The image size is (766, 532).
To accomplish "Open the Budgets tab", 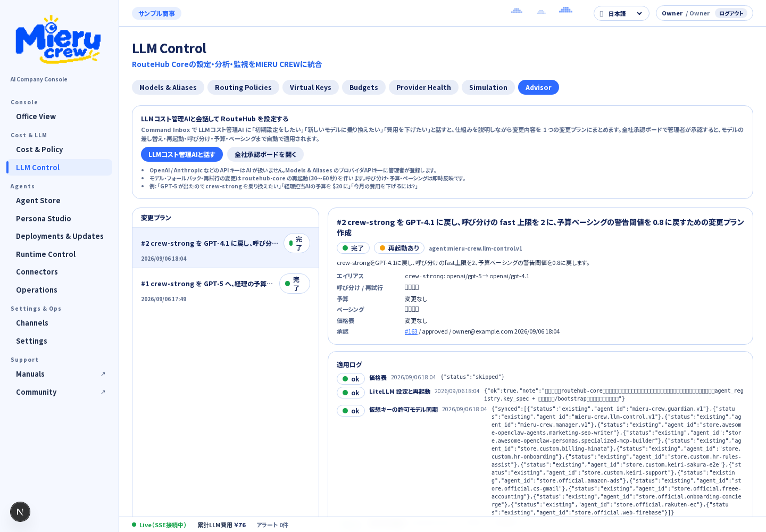I will 364,87.
